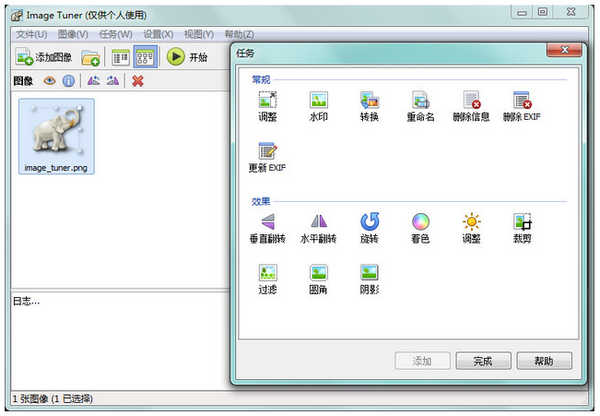The image size is (600, 416).
Task: Click the rotate left icon in image bar
Action: (x=94, y=81)
